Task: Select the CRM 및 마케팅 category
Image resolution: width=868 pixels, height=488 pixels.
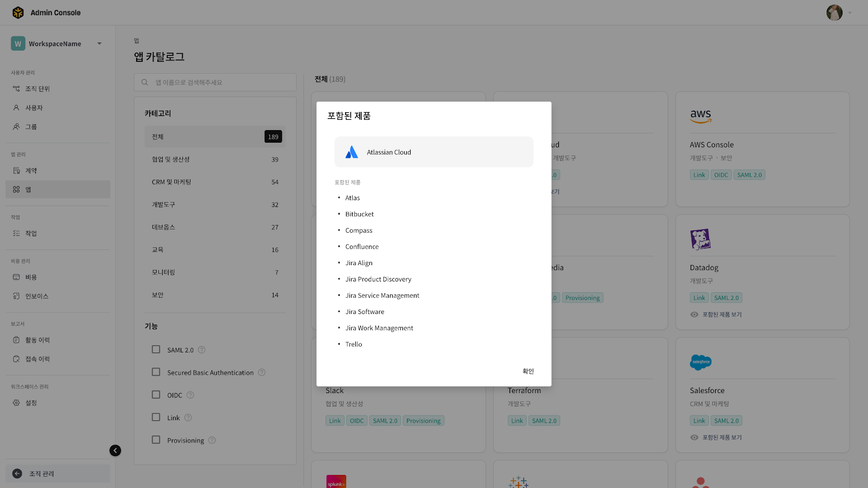Action: coord(215,182)
